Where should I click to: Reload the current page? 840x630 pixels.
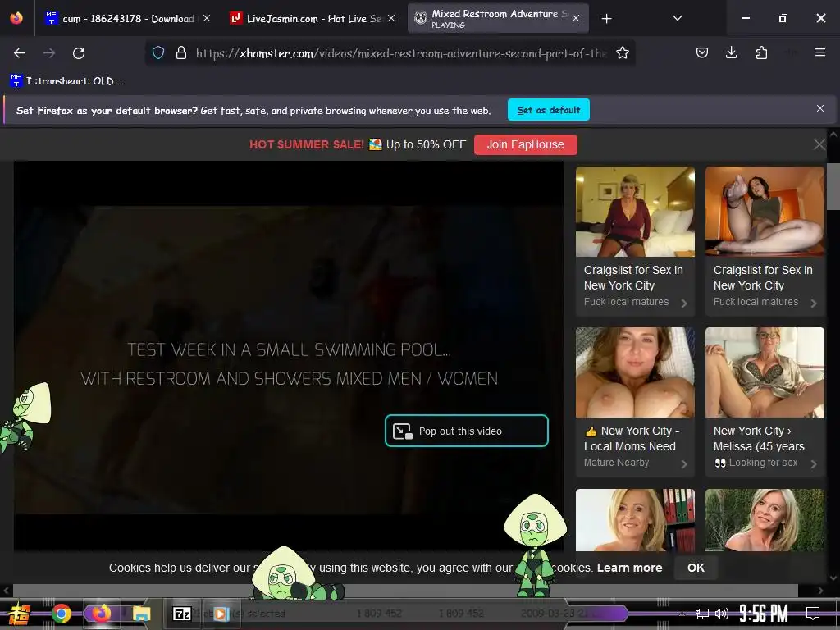tap(79, 53)
